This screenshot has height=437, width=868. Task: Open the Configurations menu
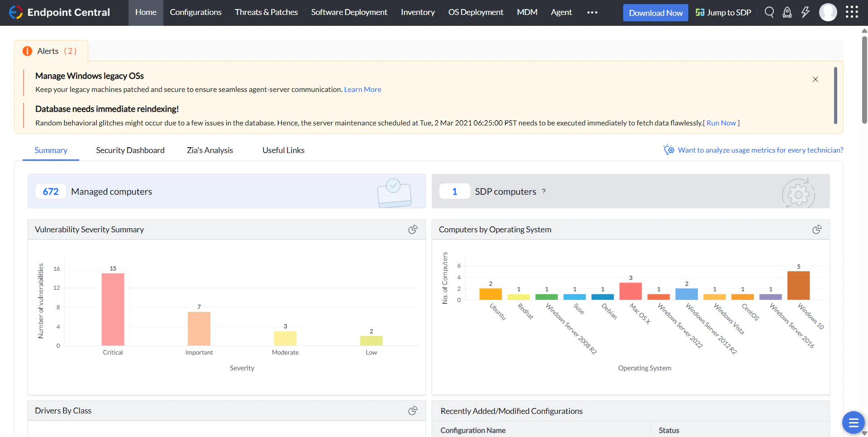click(x=196, y=13)
